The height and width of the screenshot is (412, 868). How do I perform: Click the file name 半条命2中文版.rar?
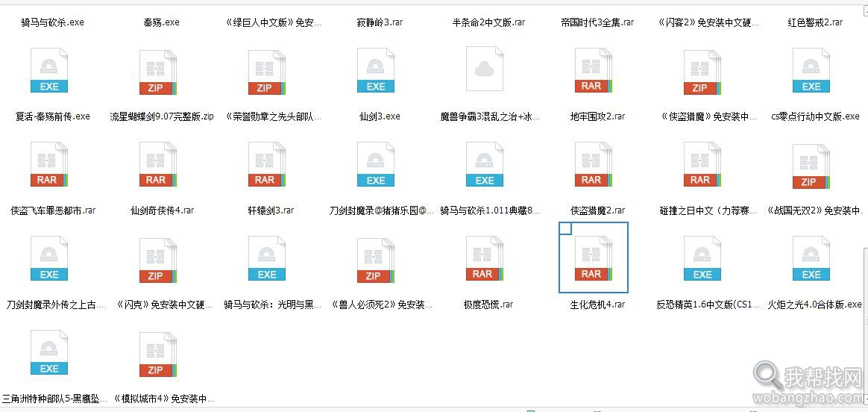[488, 22]
